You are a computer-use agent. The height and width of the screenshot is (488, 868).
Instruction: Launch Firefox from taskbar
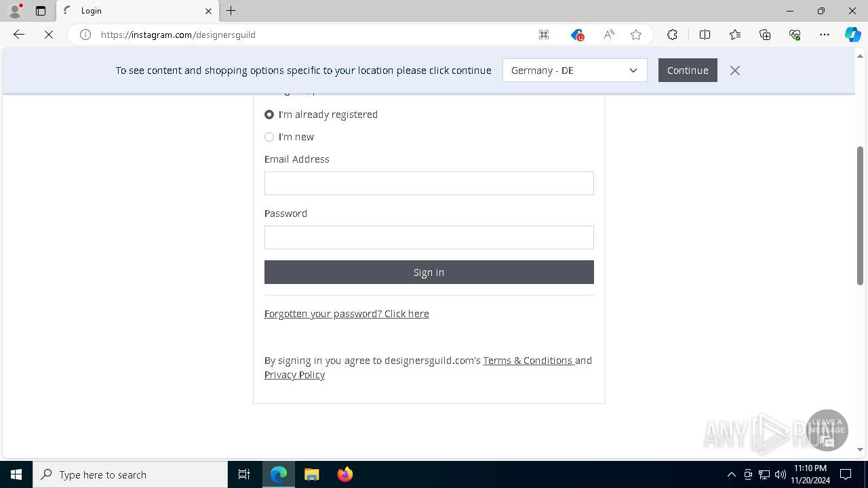(x=345, y=474)
